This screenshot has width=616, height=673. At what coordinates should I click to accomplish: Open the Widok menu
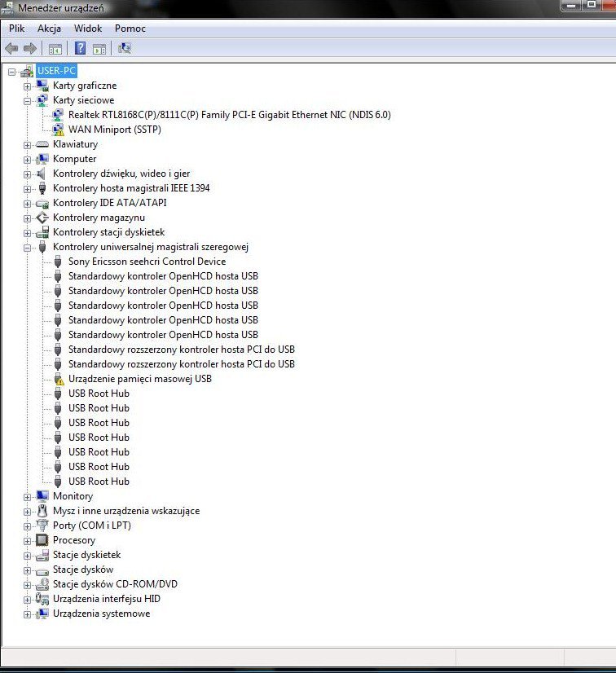(x=88, y=29)
